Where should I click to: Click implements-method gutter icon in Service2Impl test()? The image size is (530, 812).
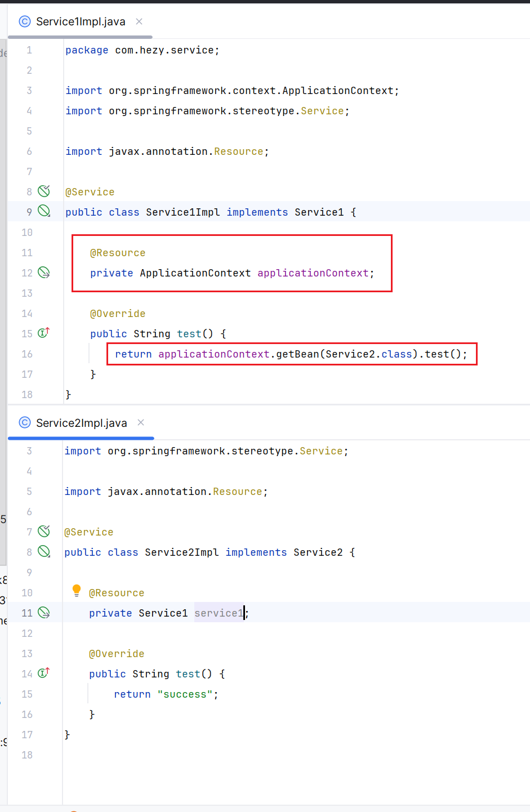[x=44, y=673]
